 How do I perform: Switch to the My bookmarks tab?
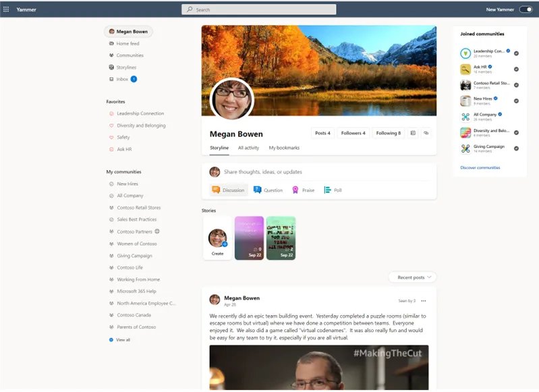[x=284, y=148]
